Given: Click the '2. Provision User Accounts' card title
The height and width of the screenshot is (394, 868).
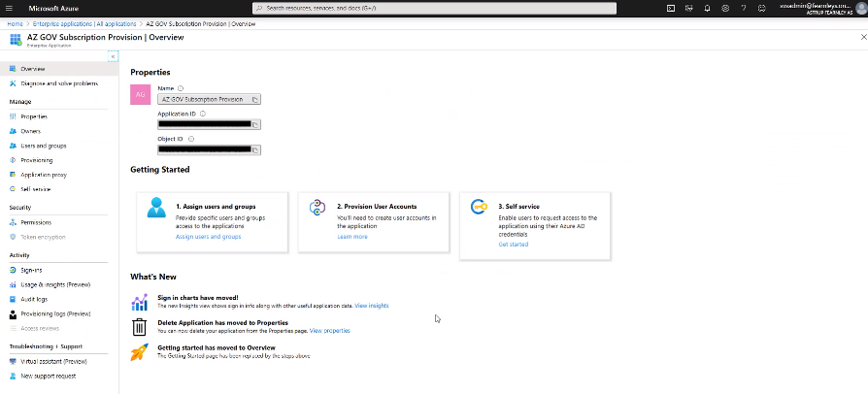Looking at the screenshot, I should [377, 207].
